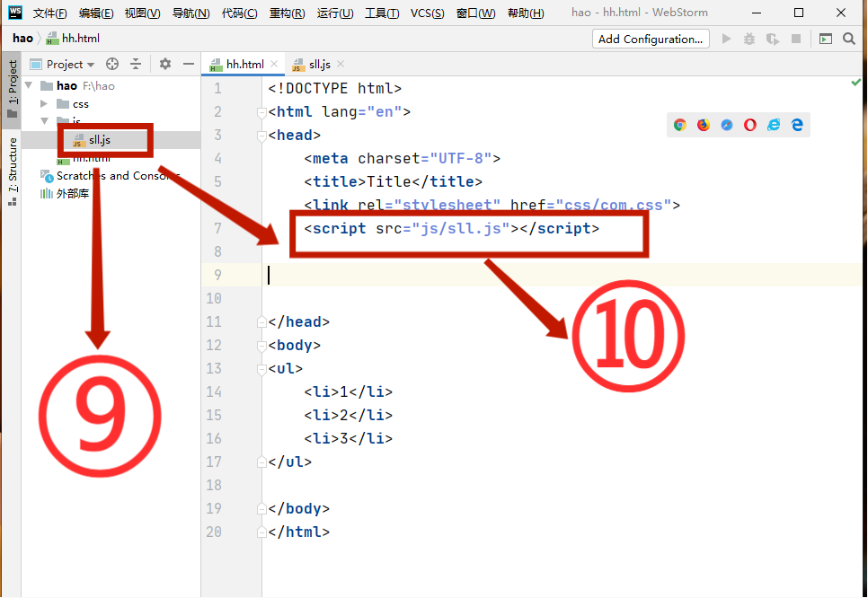Fold the body tag on line 12

[x=261, y=346]
